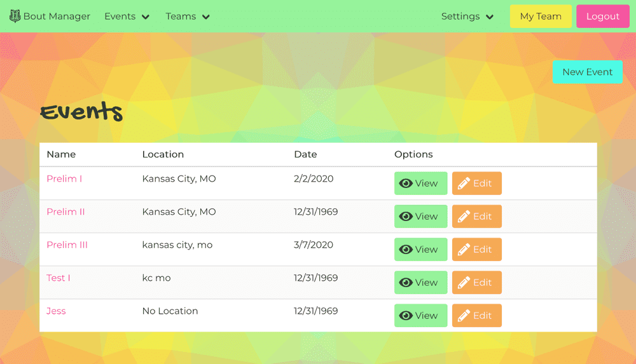Click the eye icon in Jess row
The height and width of the screenshot is (364, 636).
click(x=406, y=316)
